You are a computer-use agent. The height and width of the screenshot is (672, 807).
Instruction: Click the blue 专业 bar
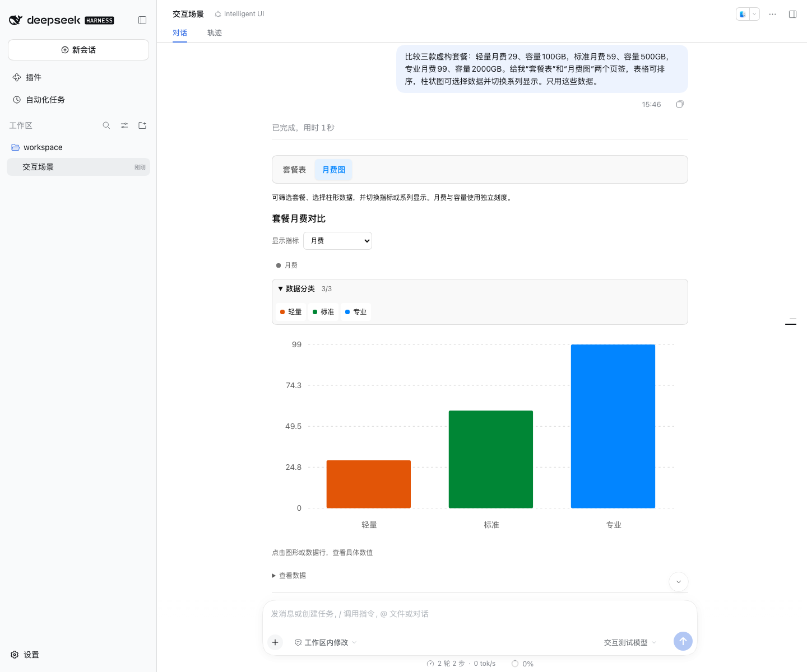tap(613, 426)
